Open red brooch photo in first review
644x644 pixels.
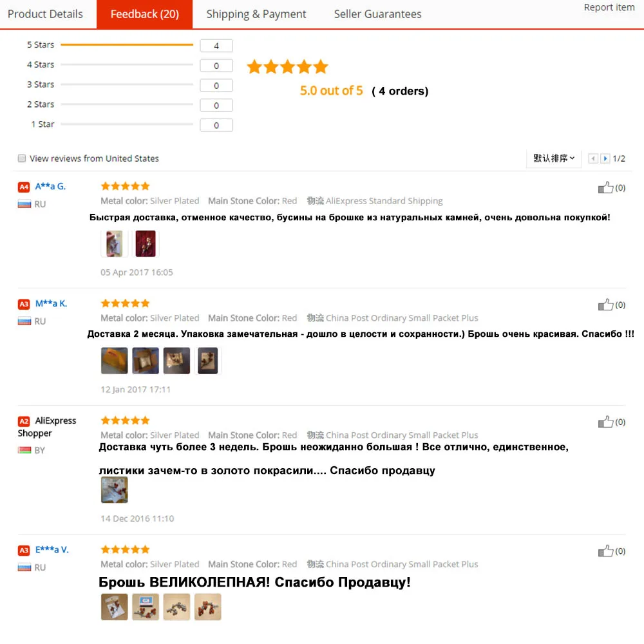[x=146, y=243]
